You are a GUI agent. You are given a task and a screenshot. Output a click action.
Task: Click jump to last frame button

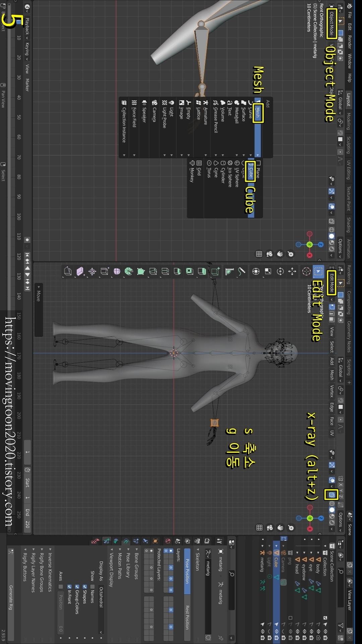pos(27,288)
